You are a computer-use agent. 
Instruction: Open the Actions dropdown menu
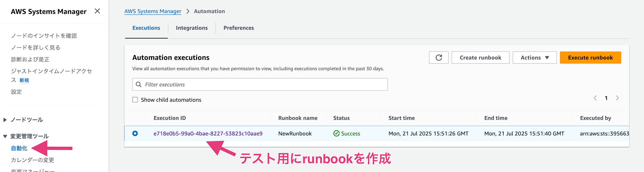[x=535, y=58]
